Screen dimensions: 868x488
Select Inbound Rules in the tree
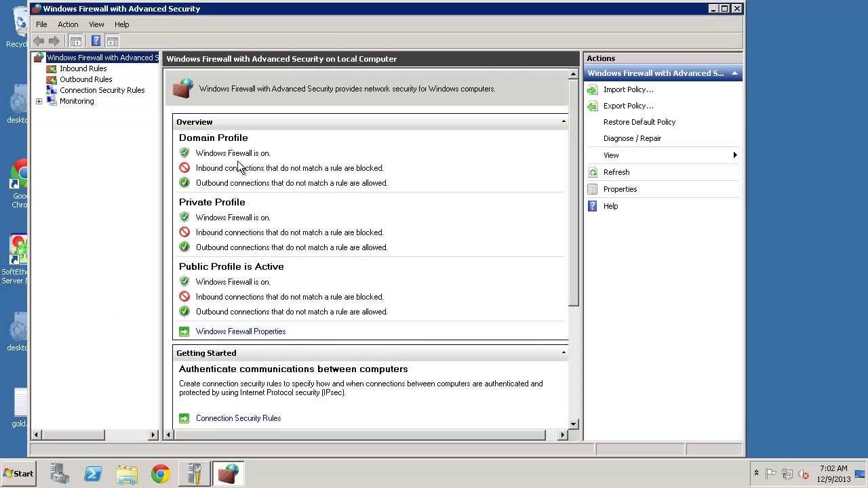83,68
